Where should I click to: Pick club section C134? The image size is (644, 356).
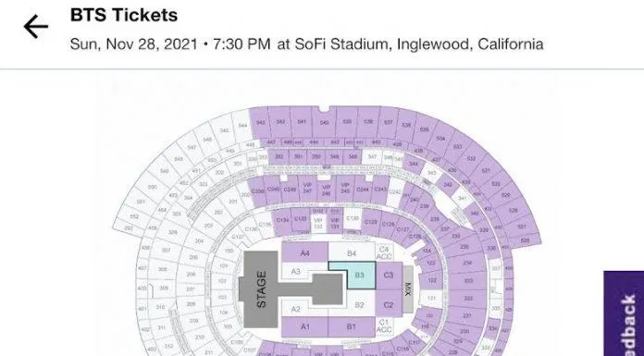click(x=281, y=220)
